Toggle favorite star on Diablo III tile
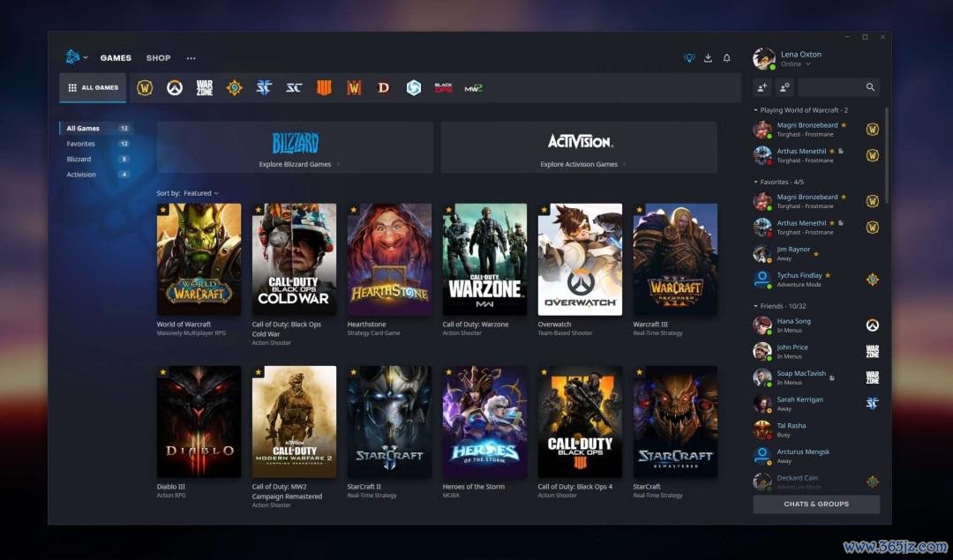Image resolution: width=953 pixels, height=560 pixels. [x=163, y=372]
